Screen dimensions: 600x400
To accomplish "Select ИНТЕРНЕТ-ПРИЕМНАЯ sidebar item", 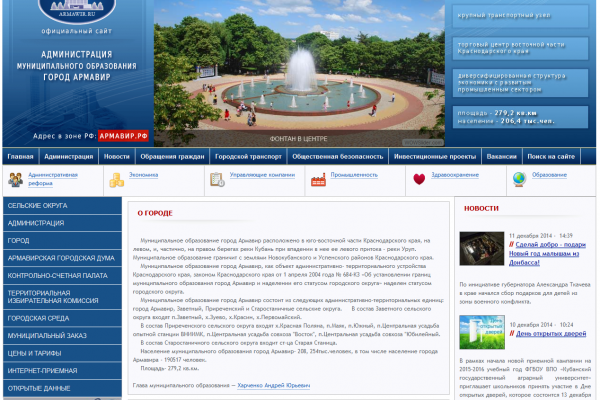I will (62, 371).
